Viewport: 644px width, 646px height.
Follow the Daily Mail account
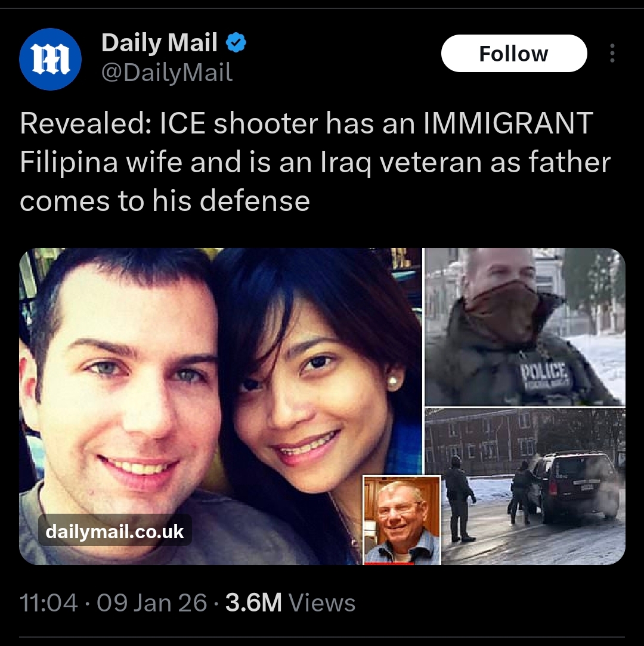tap(514, 54)
